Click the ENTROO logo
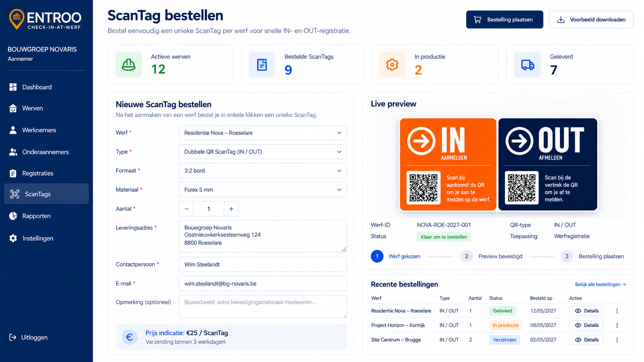Screen dimensions: 644x362 (45, 20)
